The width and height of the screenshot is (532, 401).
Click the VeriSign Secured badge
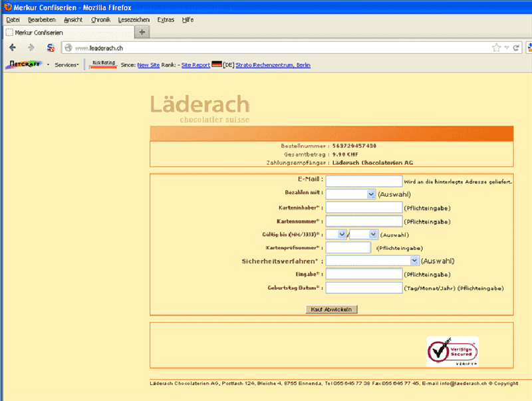[x=453, y=352]
